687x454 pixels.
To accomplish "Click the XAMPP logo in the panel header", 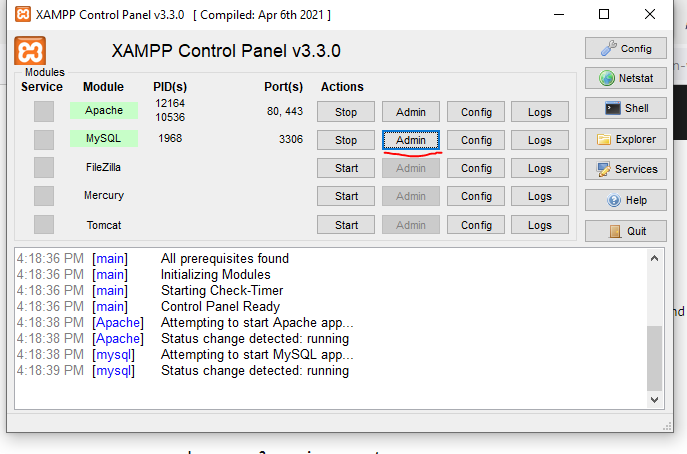I will point(30,51).
